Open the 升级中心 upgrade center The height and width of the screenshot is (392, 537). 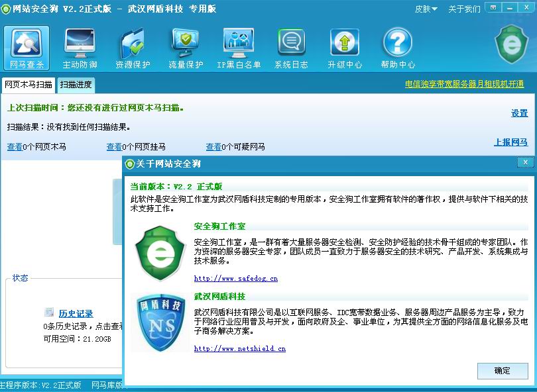pos(345,48)
